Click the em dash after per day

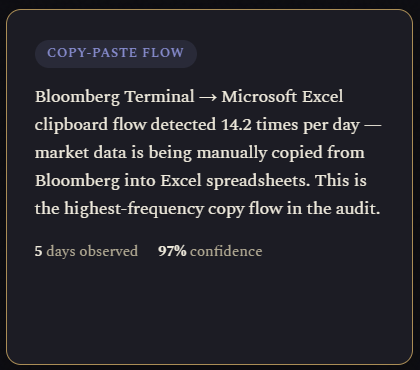[373, 126]
